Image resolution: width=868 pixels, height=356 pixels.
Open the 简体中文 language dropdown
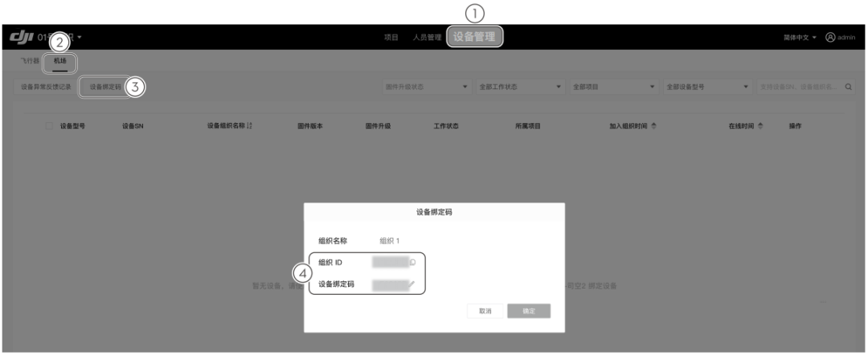tap(800, 38)
